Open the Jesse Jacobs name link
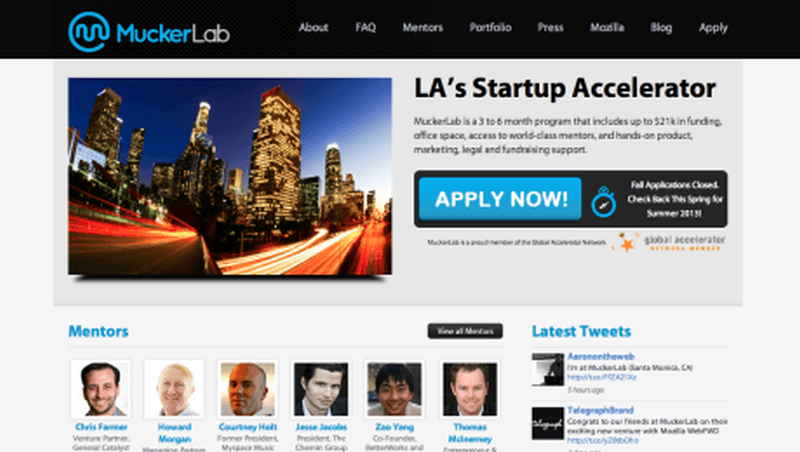This screenshot has width=800, height=452. [x=321, y=427]
